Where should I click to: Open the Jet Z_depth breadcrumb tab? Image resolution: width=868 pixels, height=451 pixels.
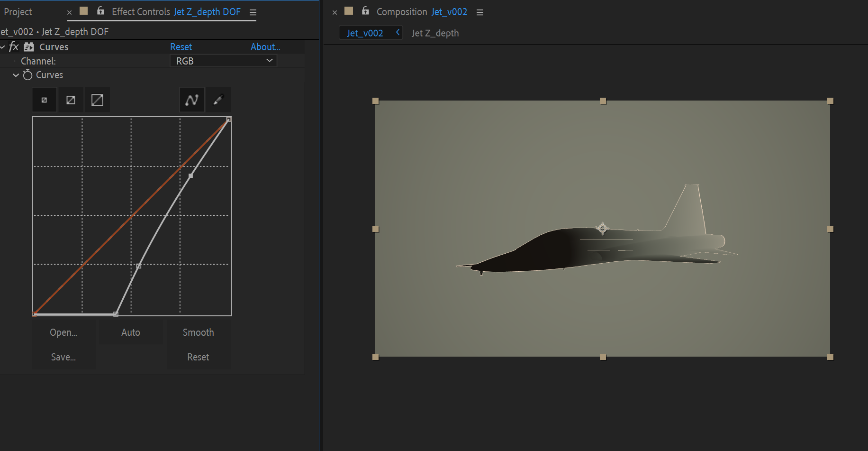click(434, 33)
